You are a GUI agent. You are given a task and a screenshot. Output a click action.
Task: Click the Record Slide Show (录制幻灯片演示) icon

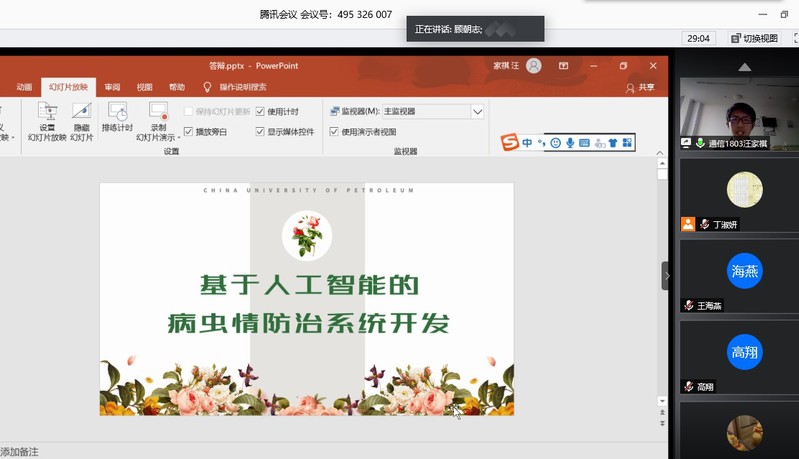tap(158, 112)
